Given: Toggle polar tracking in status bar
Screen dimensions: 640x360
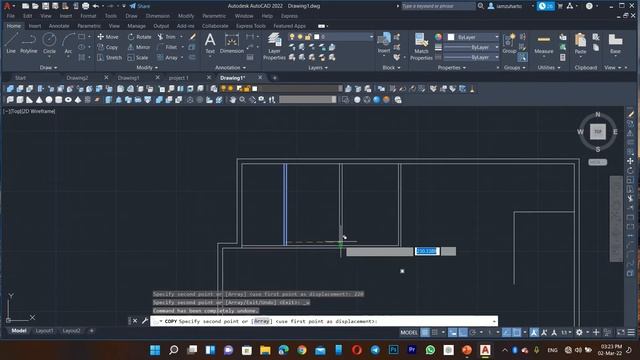Looking at the screenshot, I should 473,332.
